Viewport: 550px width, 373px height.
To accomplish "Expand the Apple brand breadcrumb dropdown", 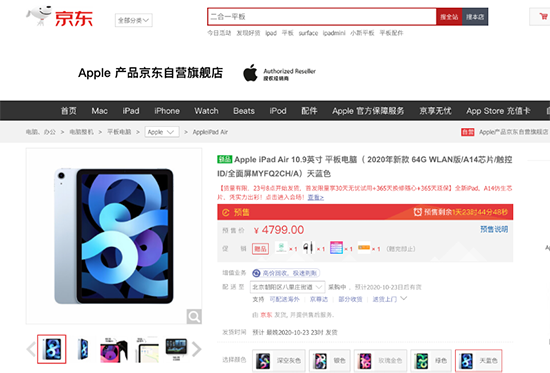I will [x=162, y=132].
